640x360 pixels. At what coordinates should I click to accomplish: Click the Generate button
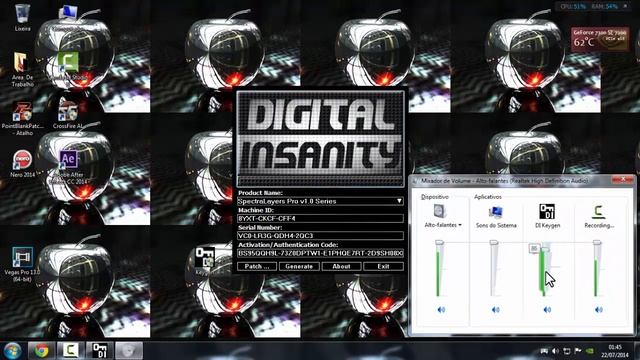click(299, 266)
